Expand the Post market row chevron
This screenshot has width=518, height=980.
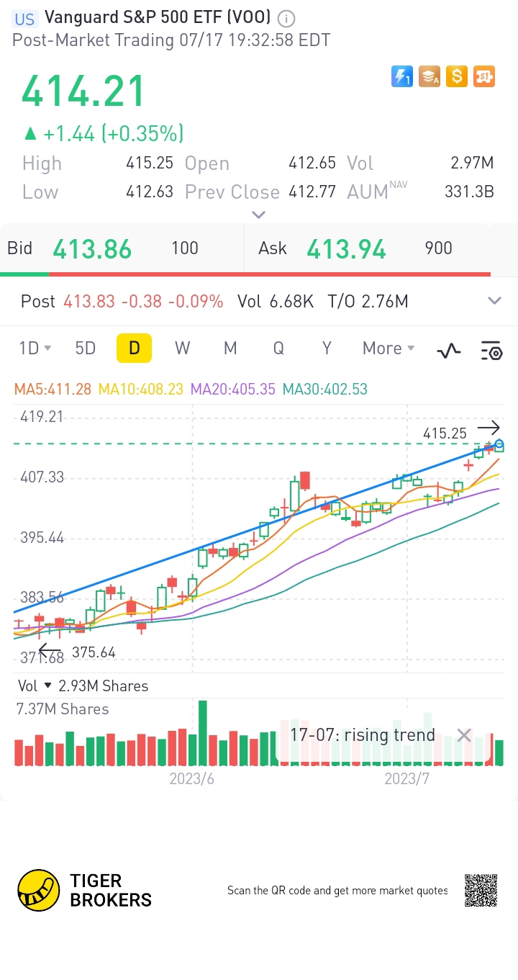494,301
